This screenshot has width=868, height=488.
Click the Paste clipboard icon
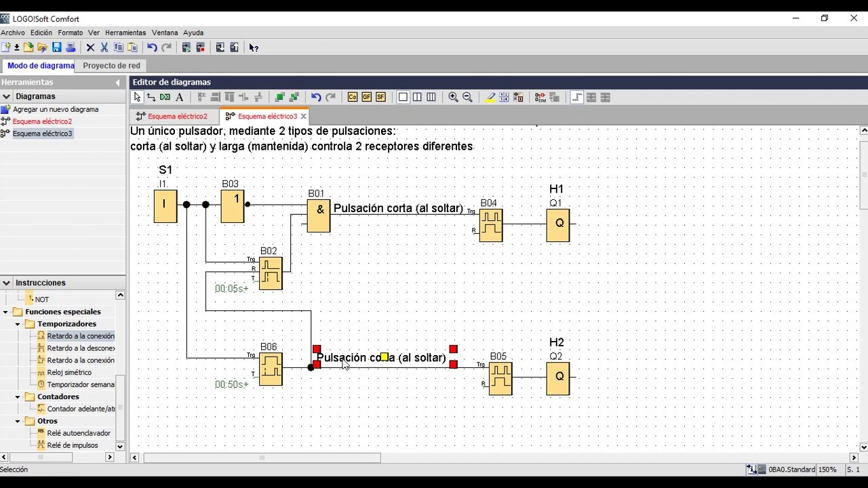point(132,47)
